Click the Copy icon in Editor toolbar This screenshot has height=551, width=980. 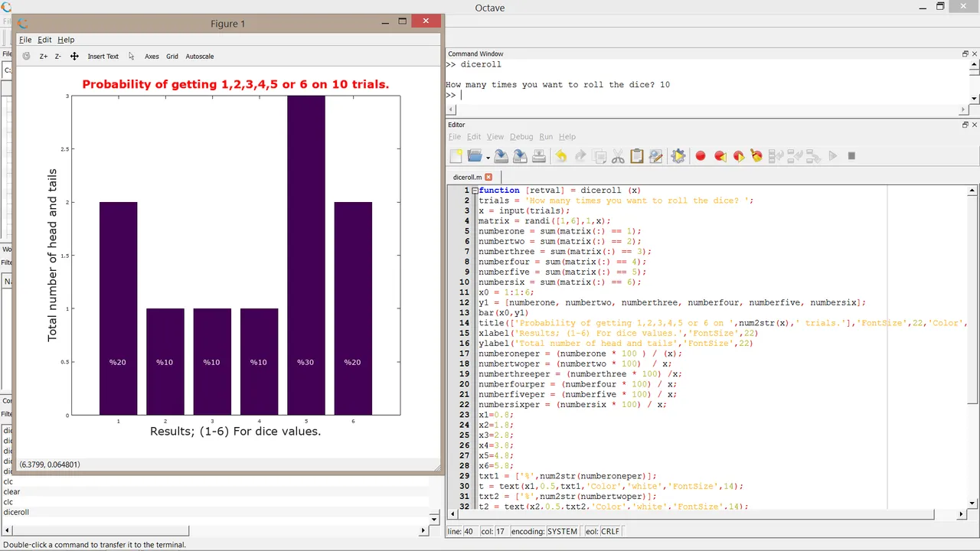pyautogui.click(x=599, y=156)
